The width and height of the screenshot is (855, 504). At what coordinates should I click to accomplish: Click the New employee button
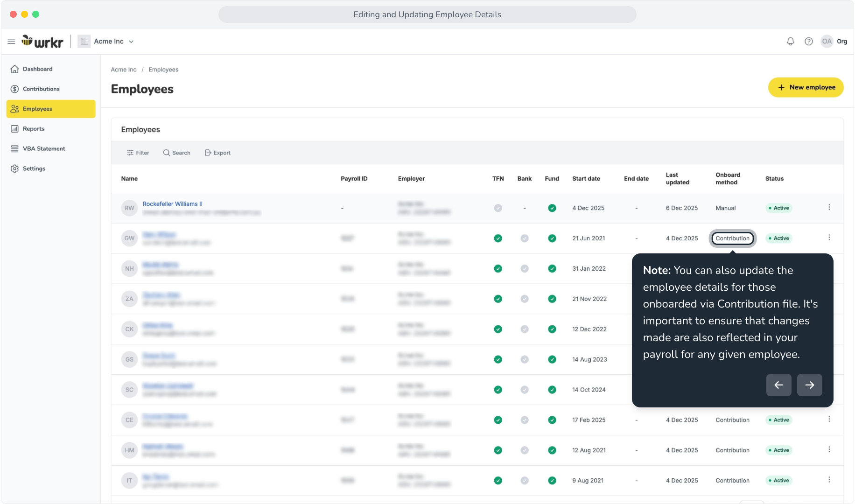click(806, 87)
